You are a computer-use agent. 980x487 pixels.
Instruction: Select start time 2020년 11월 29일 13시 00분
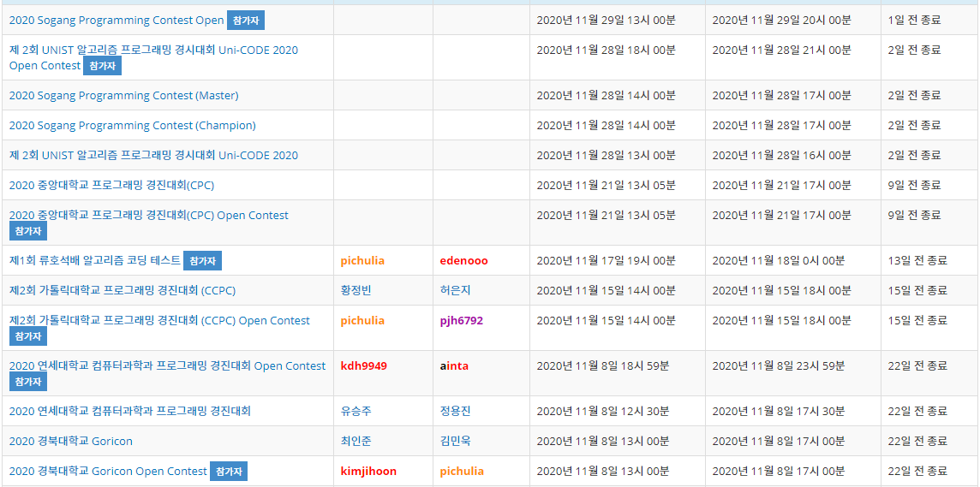point(607,20)
